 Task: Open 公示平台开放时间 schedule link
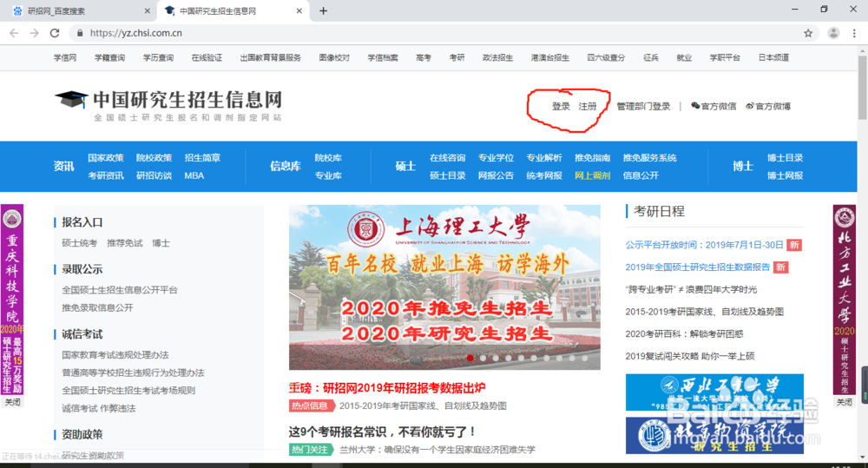704,245
